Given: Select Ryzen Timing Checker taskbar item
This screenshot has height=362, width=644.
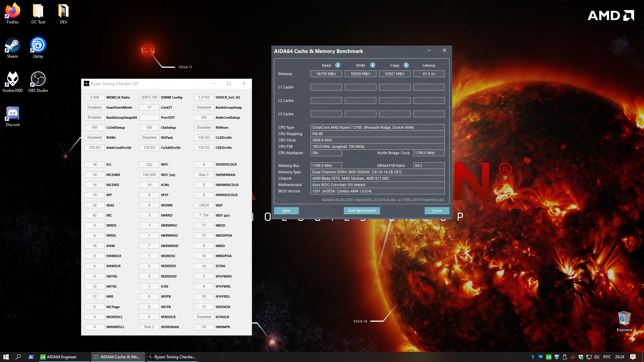Looking at the screenshot, I should point(172,357).
